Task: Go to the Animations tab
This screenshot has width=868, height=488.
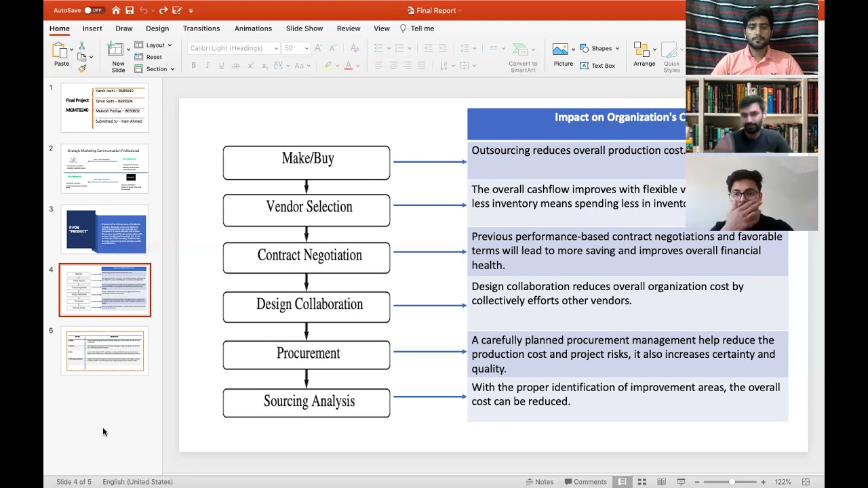Action: tap(253, 28)
